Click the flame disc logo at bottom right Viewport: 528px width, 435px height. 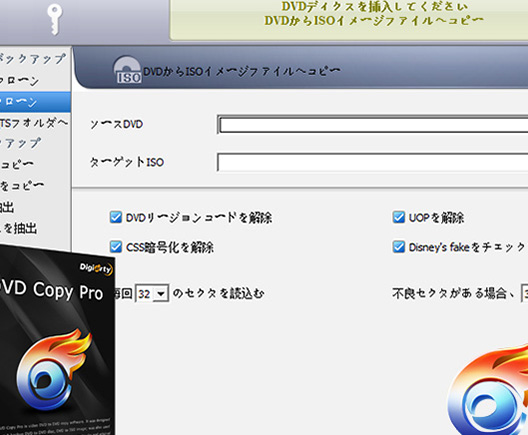(488, 391)
